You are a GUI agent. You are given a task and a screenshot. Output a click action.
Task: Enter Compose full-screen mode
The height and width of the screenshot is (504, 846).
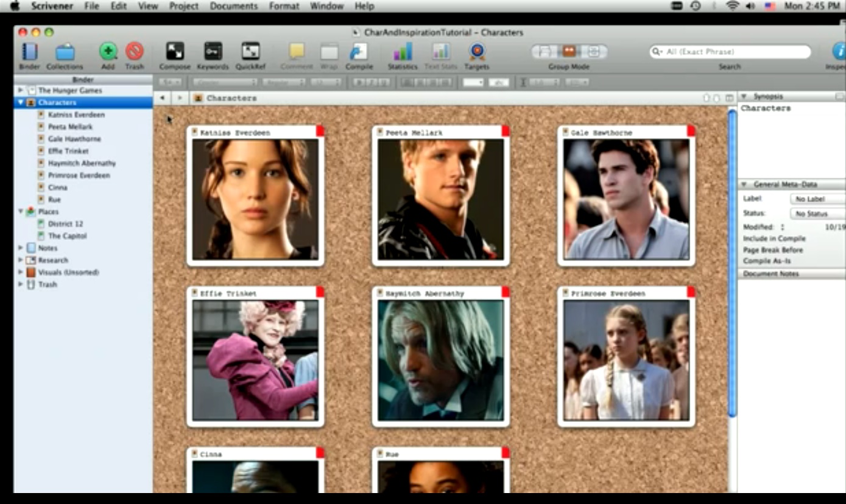(x=175, y=51)
